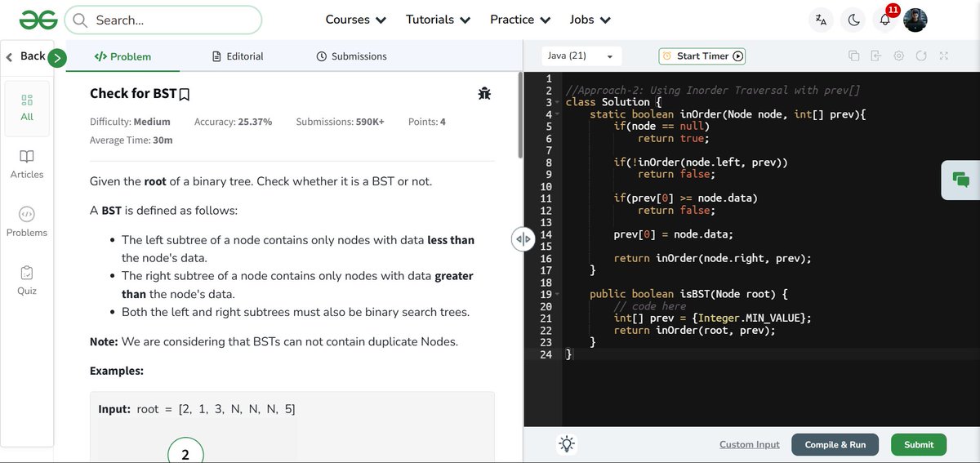This screenshot has height=463, width=980.
Task: Click the 'Difficulty: Medium' text
Action: point(130,122)
